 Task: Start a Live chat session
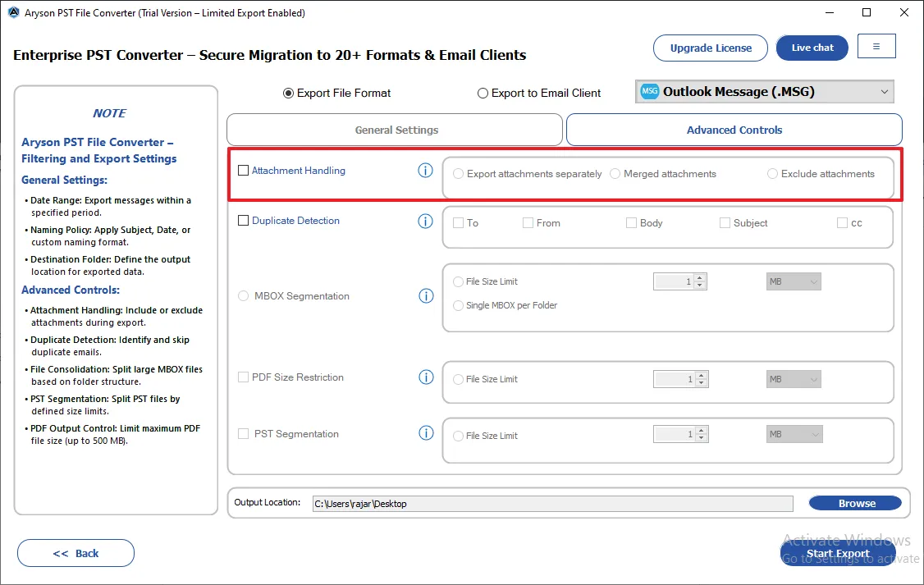tap(812, 48)
